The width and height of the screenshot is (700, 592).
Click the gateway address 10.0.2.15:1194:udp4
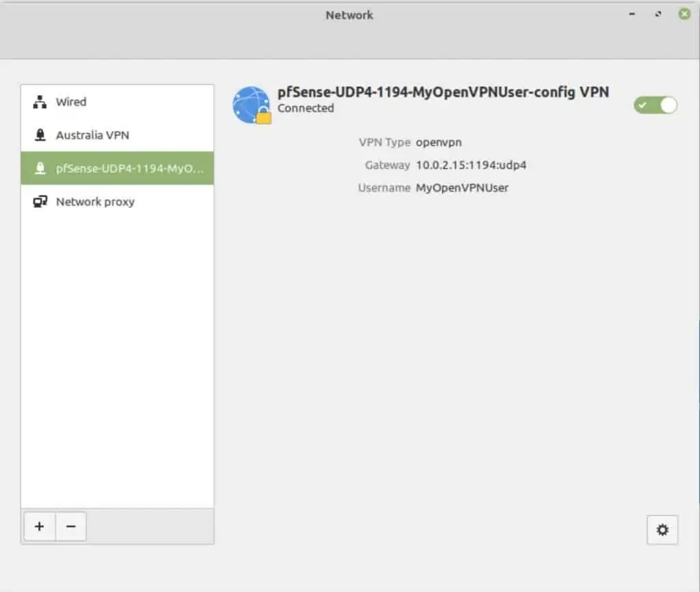coord(471,165)
